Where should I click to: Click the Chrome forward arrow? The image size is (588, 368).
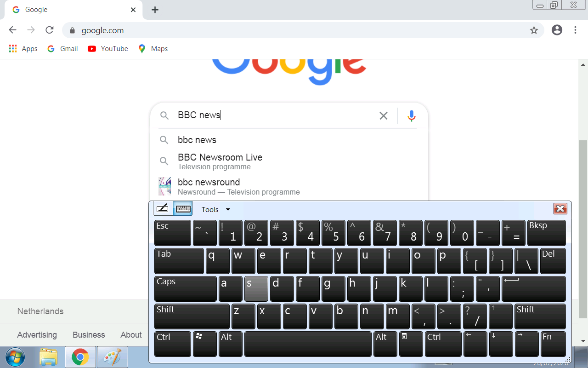(x=31, y=30)
